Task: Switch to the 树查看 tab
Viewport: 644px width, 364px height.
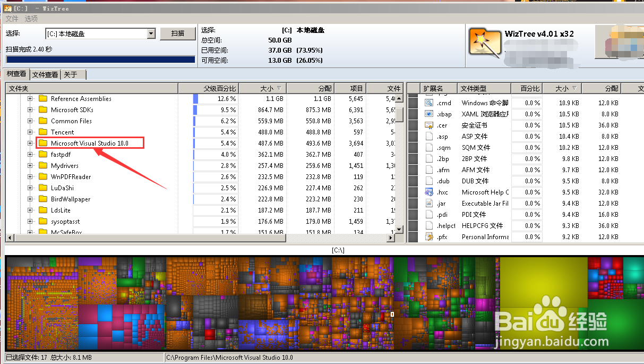Action: click(x=16, y=74)
